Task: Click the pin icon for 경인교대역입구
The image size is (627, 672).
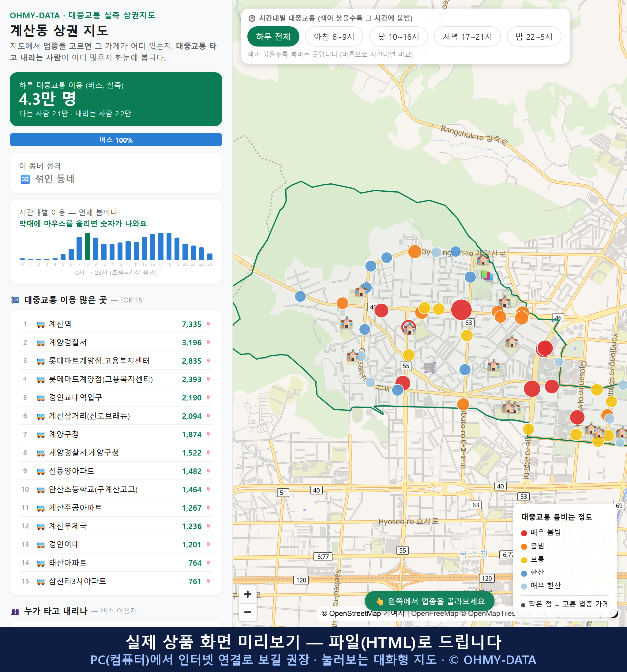Action: click(x=208, y=398)
